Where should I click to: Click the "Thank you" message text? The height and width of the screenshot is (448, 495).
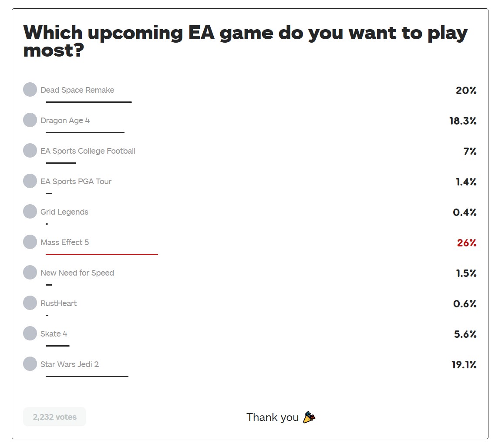click(272, 418)
